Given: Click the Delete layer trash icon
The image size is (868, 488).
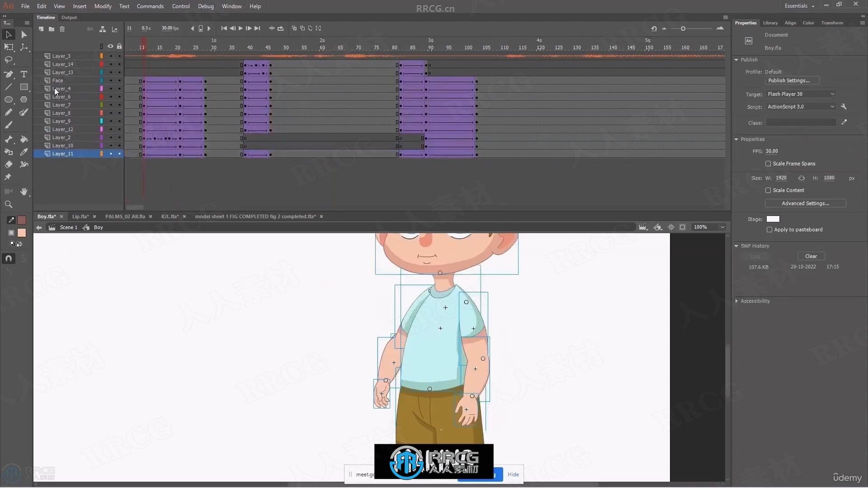Looking at the screenshot, I should [x=62, y=29].
